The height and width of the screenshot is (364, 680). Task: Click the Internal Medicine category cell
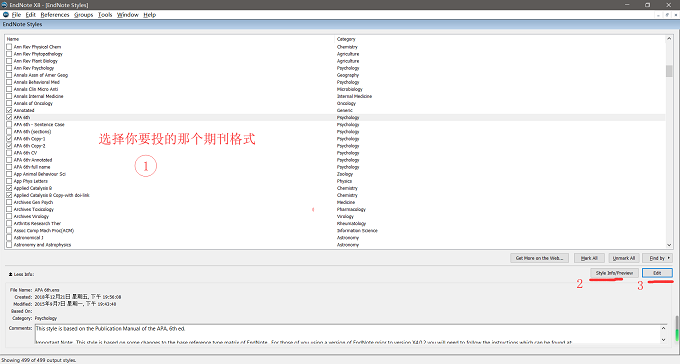click(354, 96)
